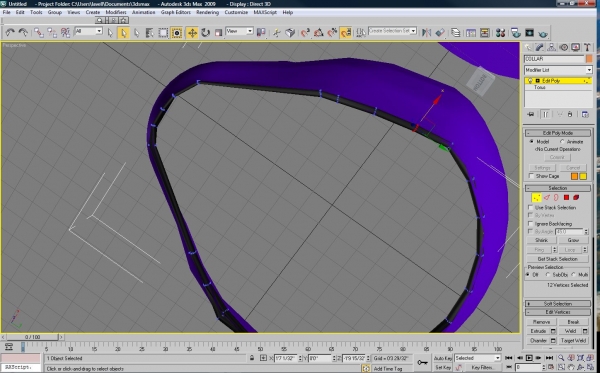Viewport: 600px width, 373px height.
Task: Click the Redo arrow icon
Action: [23, 33]
